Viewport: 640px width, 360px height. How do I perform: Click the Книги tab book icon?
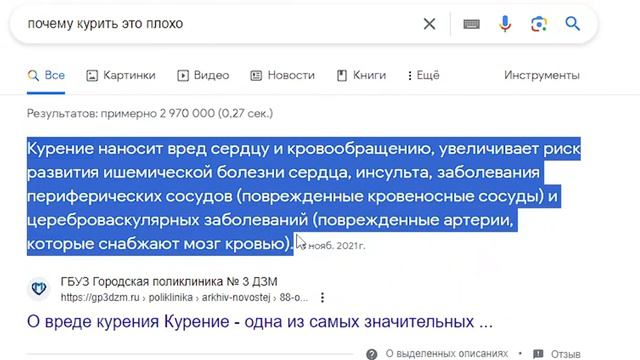342,76
